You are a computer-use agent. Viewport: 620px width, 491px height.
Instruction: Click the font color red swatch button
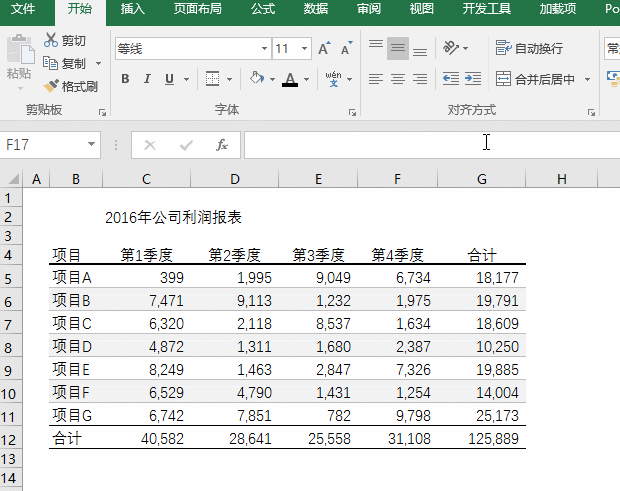click(x=290, y=79)
